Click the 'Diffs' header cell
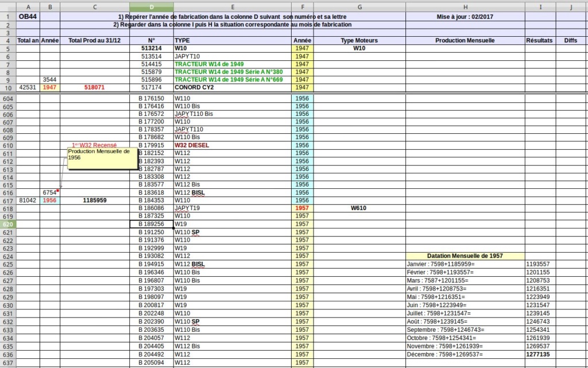 click(571, 40)
